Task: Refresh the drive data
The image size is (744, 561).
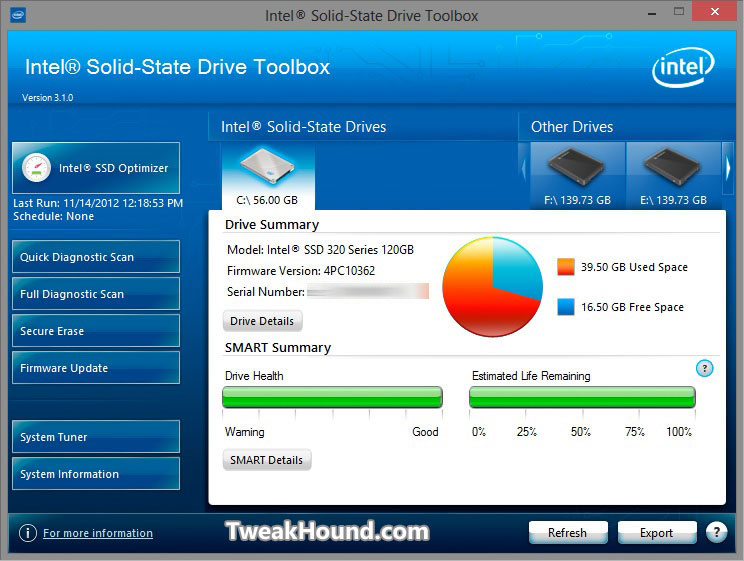Action: tap(568, 533)
